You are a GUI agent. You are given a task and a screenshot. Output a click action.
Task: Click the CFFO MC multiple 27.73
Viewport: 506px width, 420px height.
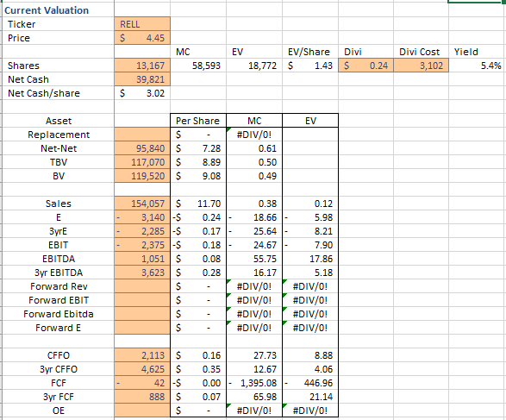(x=254, y=355)
